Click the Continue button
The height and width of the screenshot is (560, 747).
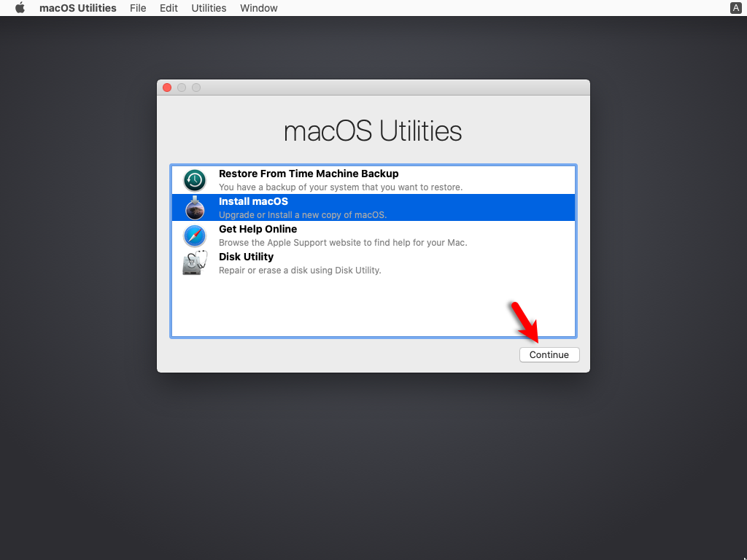click(549, 355)
